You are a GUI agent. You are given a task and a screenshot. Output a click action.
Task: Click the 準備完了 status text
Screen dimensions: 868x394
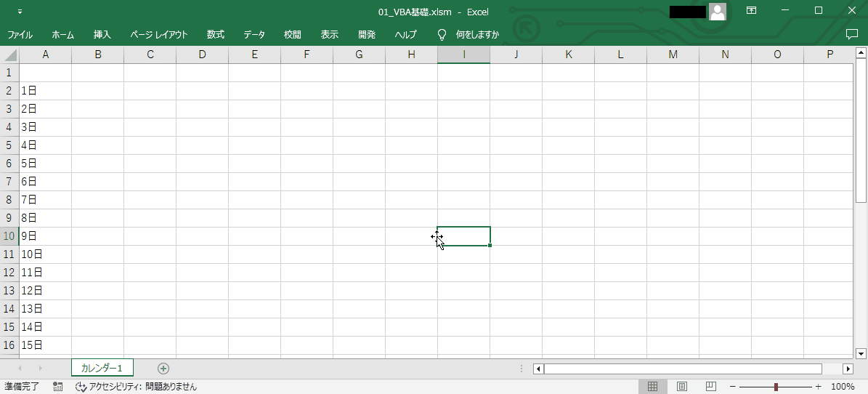(22, 386)
